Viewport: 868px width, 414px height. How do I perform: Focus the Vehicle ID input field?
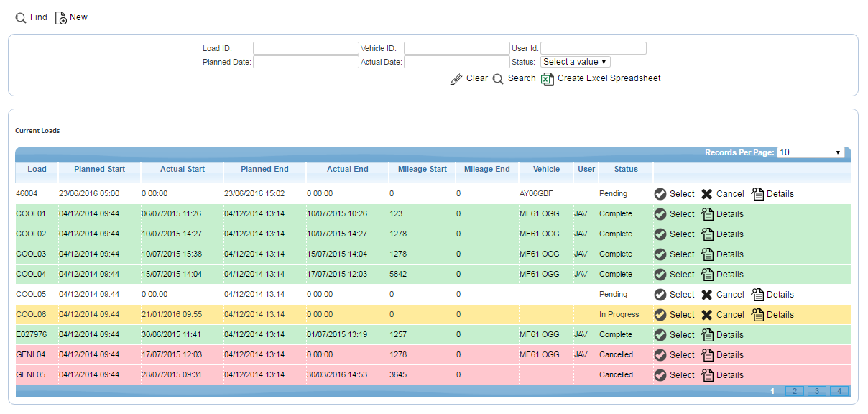pyautogui.click(x=457, y=48)
